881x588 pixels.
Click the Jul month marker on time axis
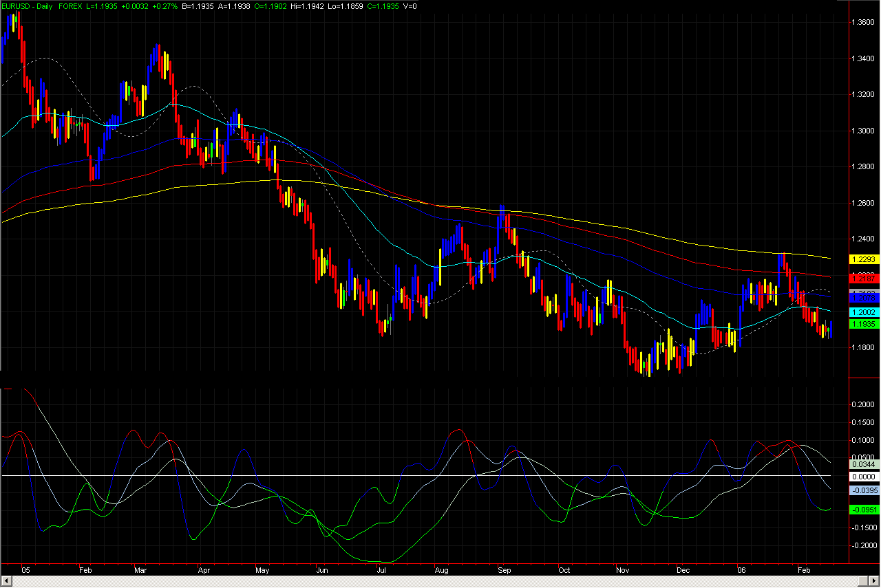tap(381, 570)
